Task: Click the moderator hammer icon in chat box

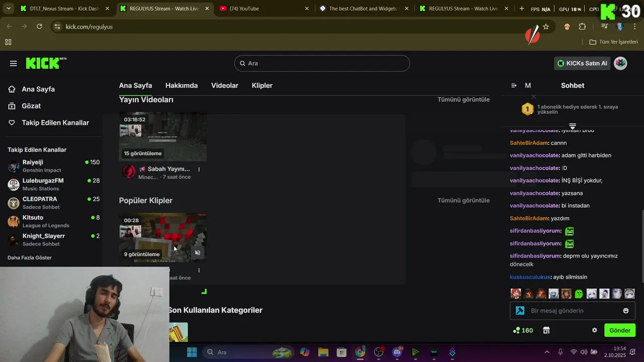Action: click(520, 311)
